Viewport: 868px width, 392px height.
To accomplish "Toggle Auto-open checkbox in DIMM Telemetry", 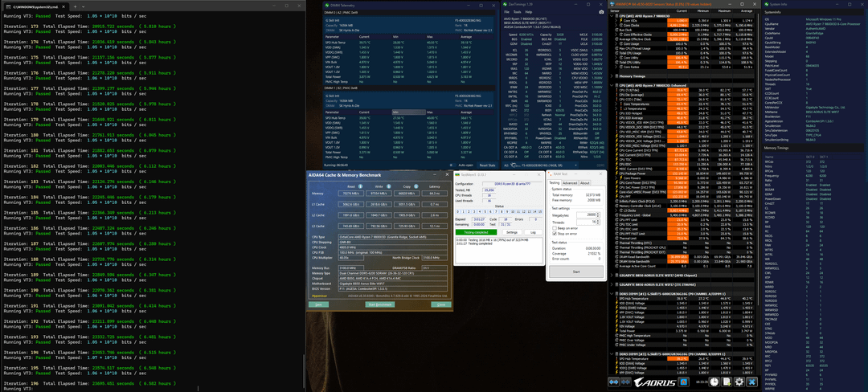I will coord(451,165).
